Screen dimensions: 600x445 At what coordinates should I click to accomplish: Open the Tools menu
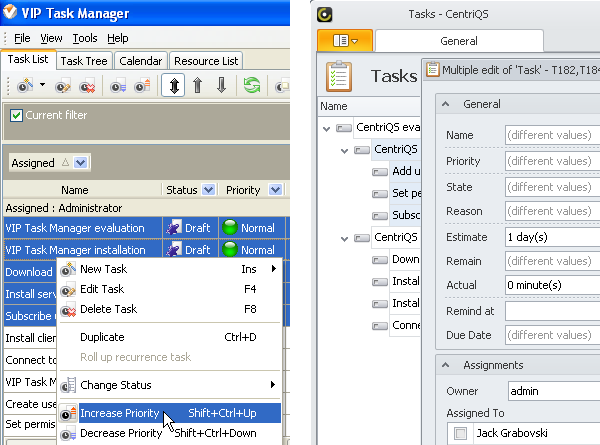[85, 38]
